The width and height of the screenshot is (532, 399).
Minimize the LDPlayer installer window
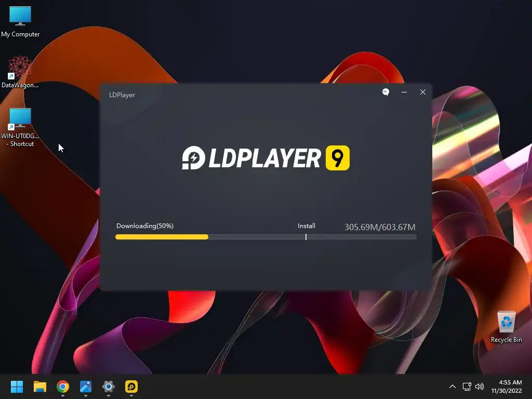click(404, 92)
